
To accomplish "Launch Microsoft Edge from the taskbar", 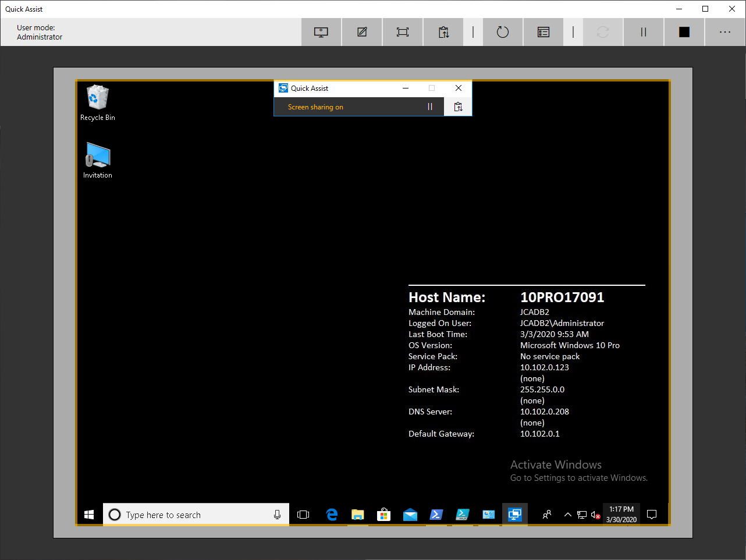I will coord(332,515).
